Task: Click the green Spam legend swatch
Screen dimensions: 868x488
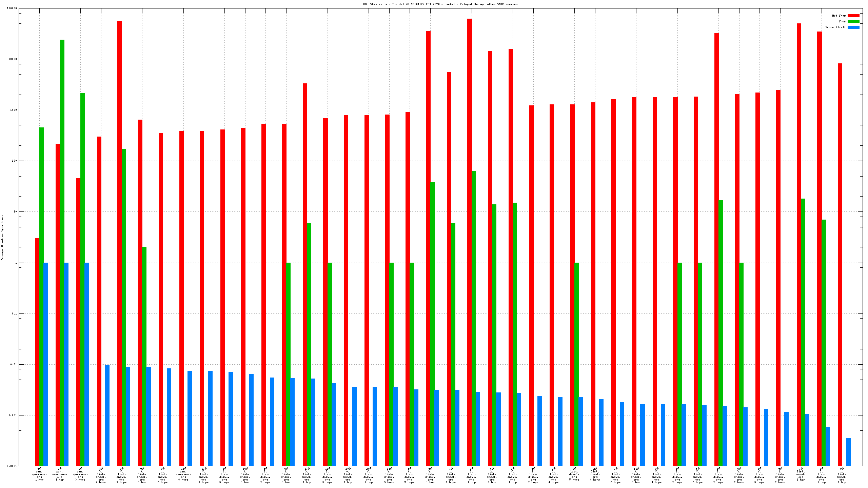Action: click(853, 21)
